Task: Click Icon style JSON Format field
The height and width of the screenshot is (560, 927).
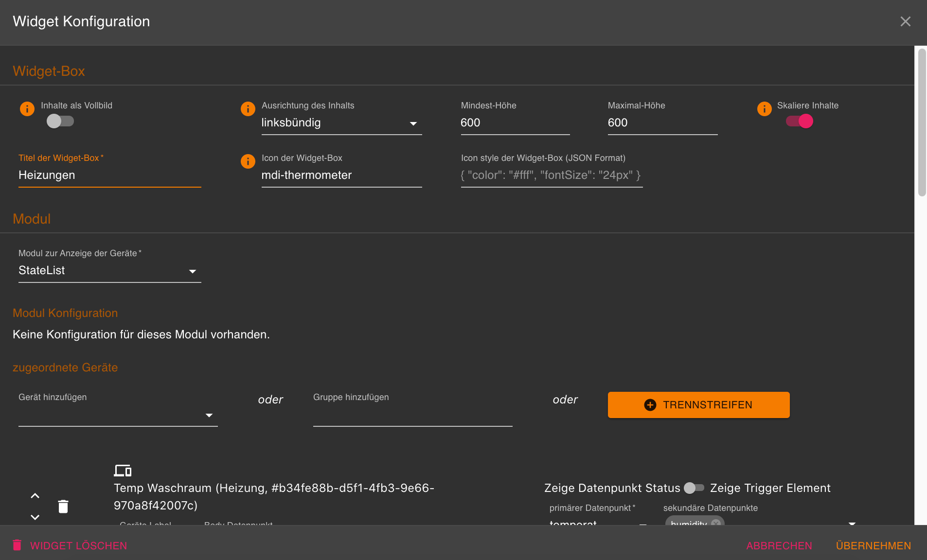Action: (552, 175)
